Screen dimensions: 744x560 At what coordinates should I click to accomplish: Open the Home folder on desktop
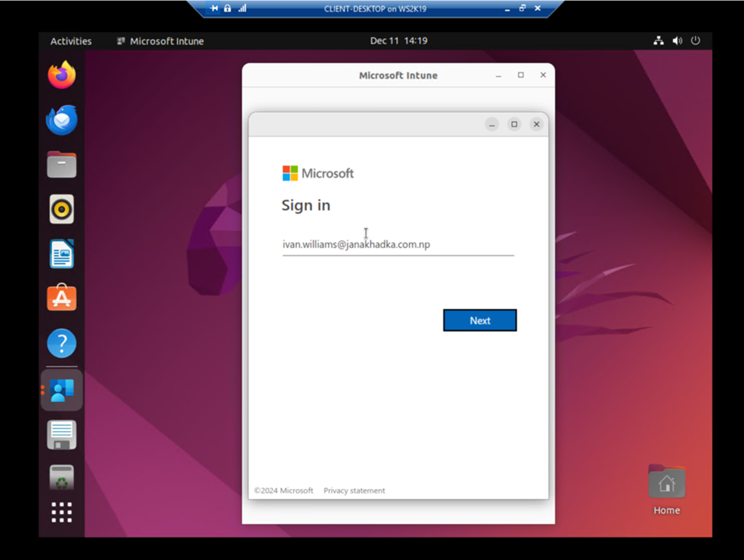[x=667, y=490]
